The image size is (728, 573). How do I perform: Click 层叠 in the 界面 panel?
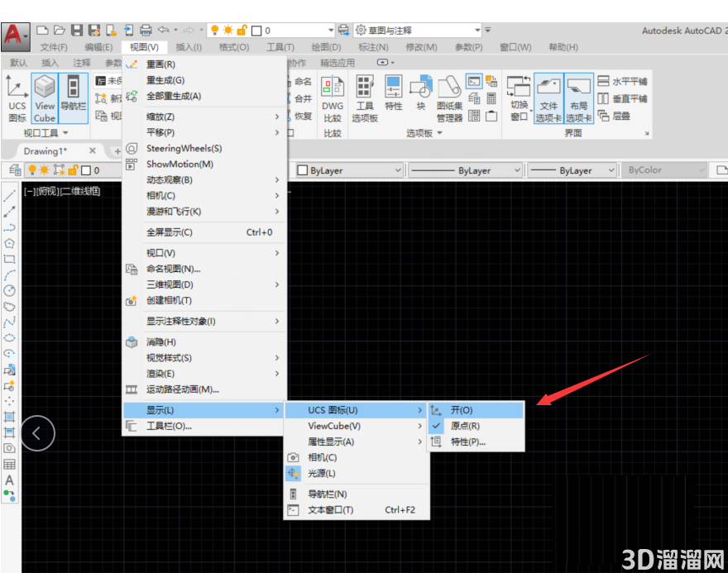614,116
